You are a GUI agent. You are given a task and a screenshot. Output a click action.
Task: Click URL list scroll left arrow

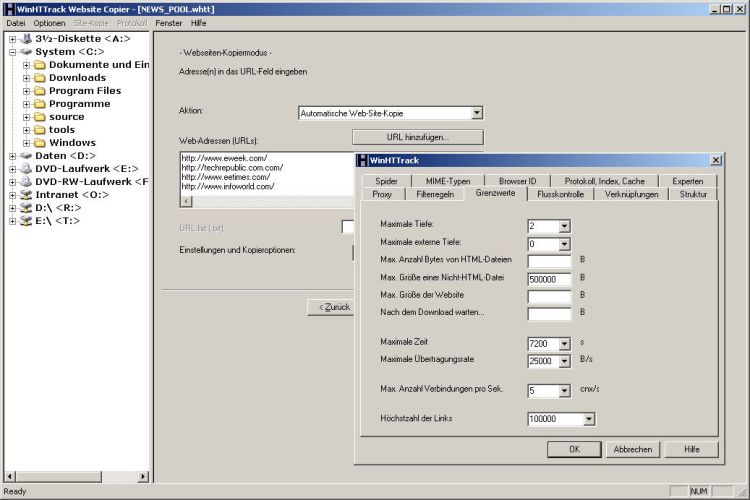click(187, 202)
